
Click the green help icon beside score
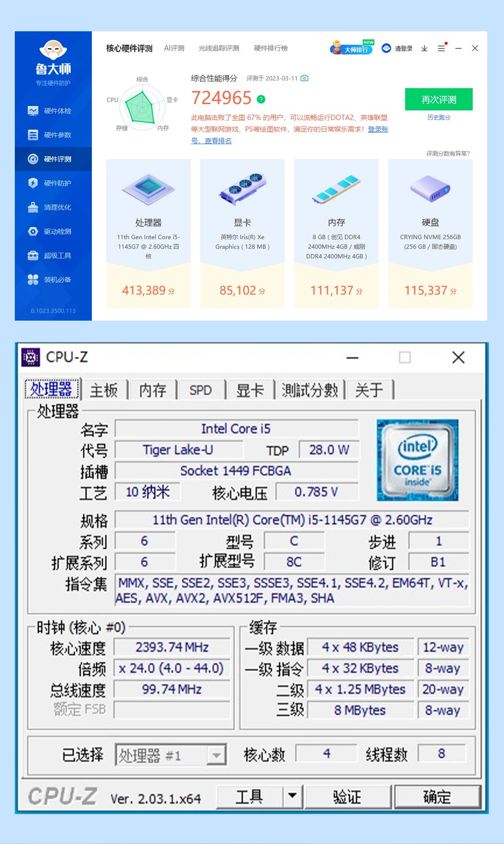(261, 99)
